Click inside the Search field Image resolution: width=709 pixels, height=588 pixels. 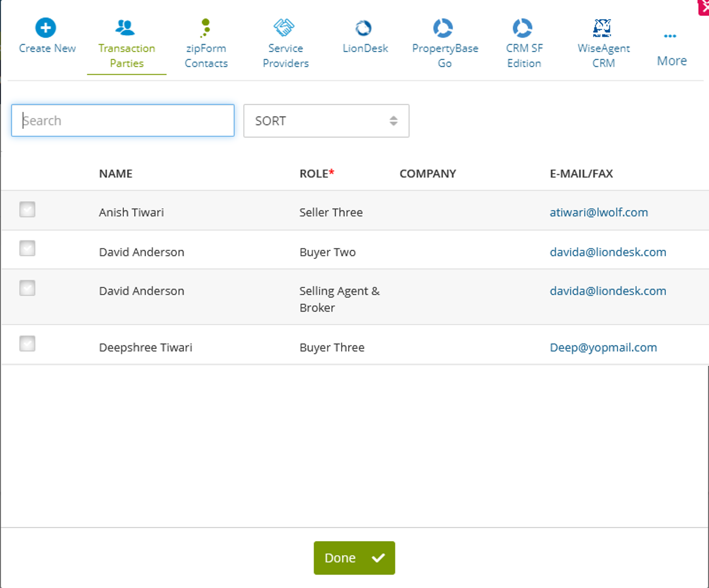[123, 120]
